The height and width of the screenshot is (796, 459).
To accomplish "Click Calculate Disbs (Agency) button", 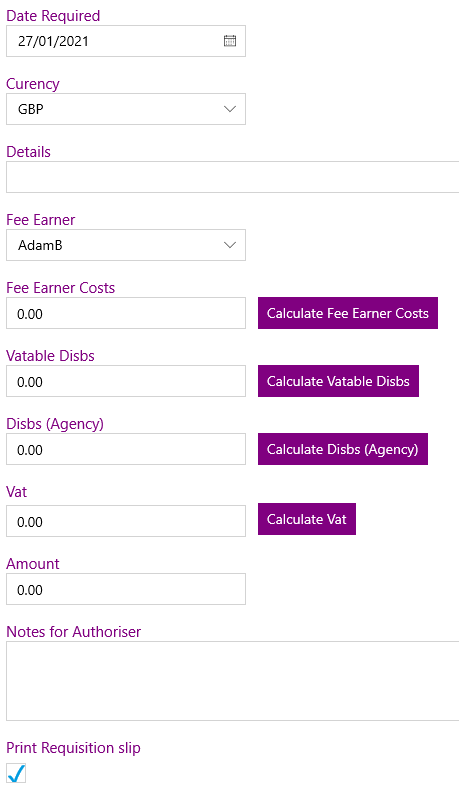I will (x=343, y=449).
